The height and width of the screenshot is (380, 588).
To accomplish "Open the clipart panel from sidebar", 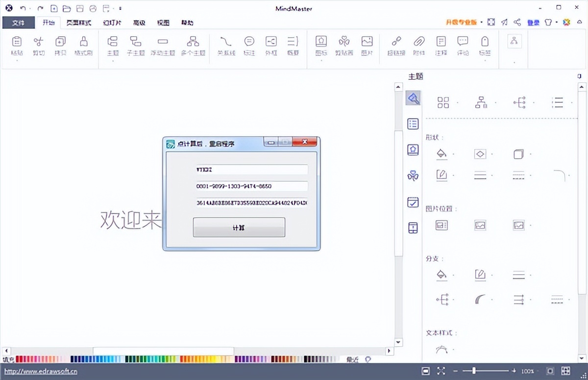I will [x=413, y=176].
